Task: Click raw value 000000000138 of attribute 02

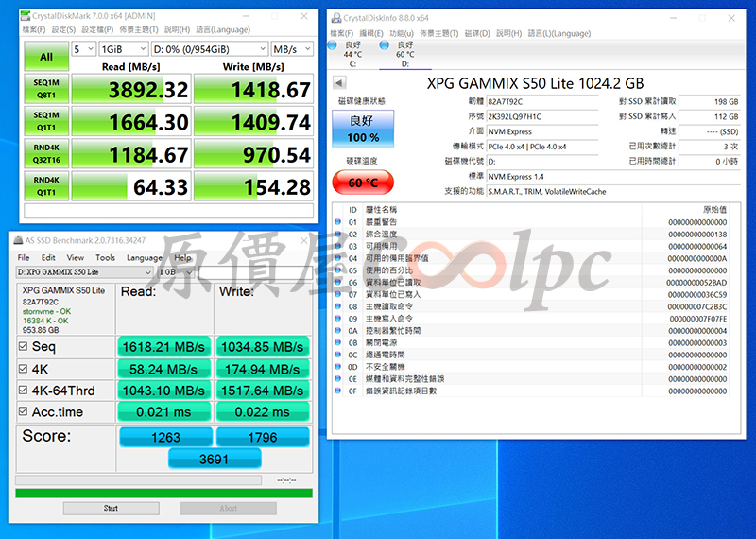Action: pyautogui.click(x=697, y=235)
